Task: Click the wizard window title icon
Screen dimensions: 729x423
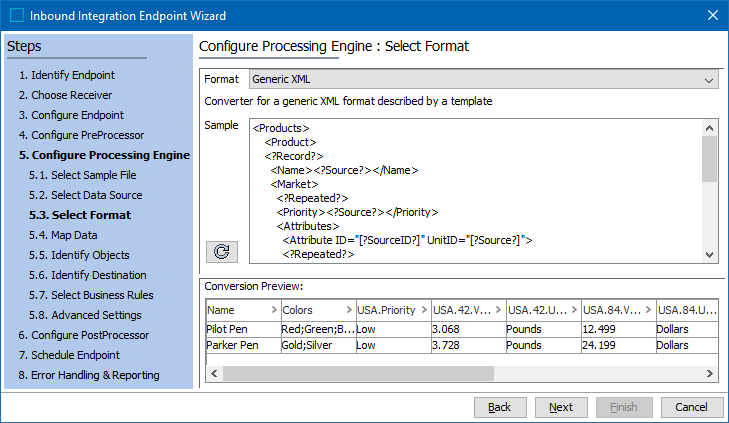Action: point(16,15)
